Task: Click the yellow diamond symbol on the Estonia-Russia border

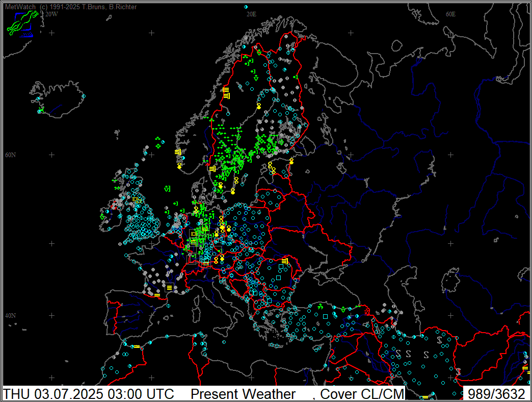Action: coord(291,161)
